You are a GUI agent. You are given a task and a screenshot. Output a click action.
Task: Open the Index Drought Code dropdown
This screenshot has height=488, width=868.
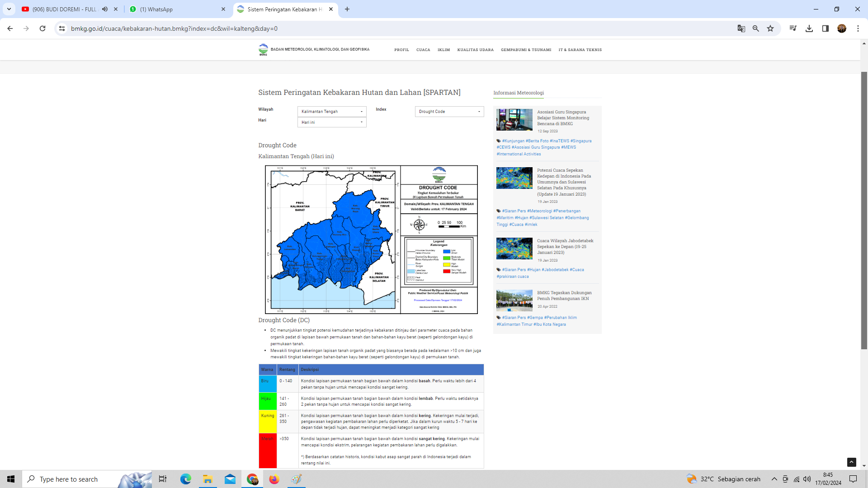pos(449,112)
